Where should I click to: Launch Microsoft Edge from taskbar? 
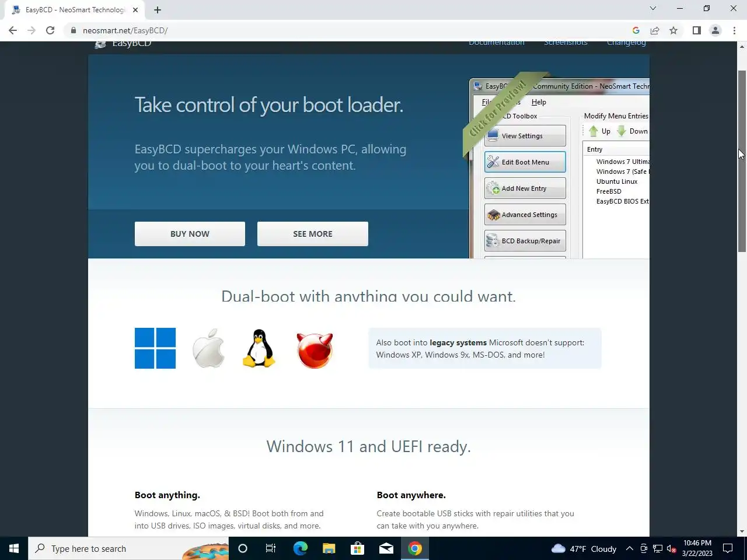(300, 548)
